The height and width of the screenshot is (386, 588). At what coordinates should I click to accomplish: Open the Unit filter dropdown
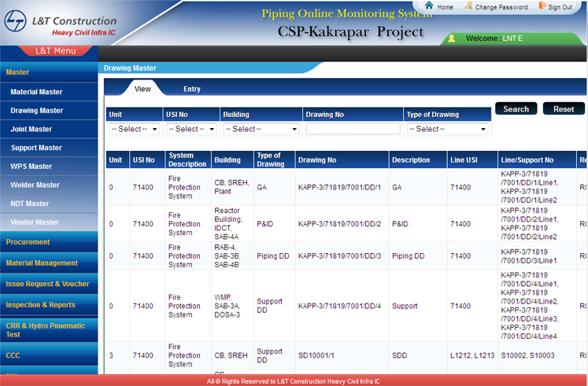pos(134,129)
